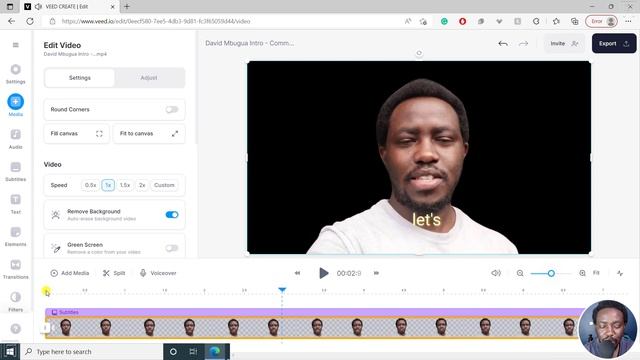This screenshot has width=640, height=360.
Task: Play the video
Action: [323, 273]
